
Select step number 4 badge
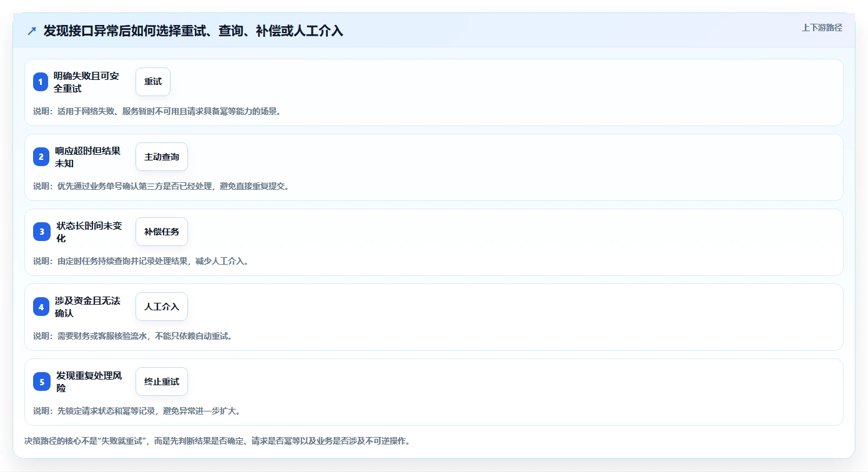click(41, 307)
